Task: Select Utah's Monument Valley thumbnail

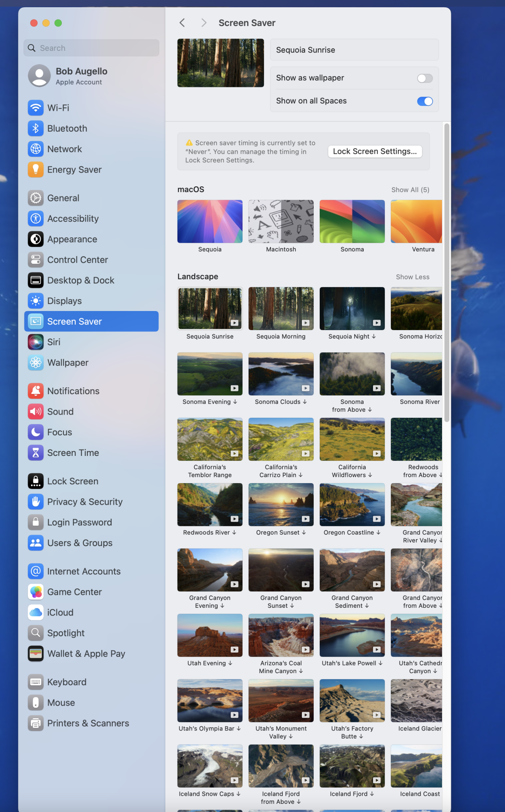Action: pos(281,701)
